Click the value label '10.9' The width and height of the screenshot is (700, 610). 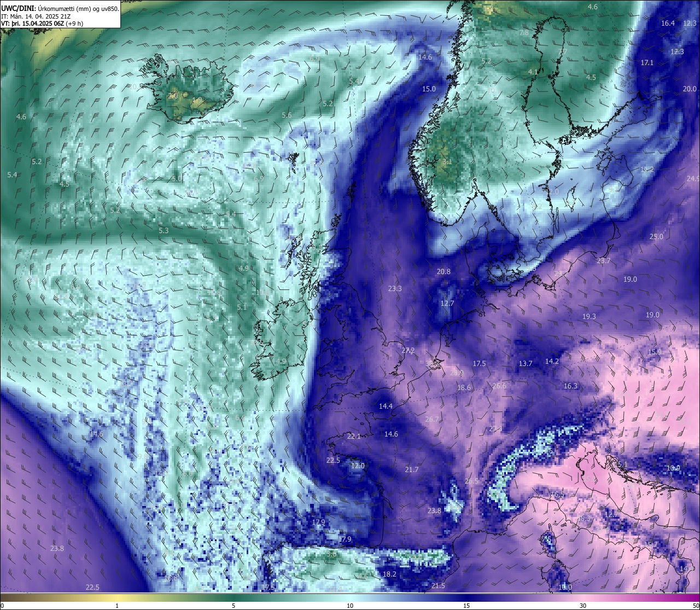coord(673,468)
